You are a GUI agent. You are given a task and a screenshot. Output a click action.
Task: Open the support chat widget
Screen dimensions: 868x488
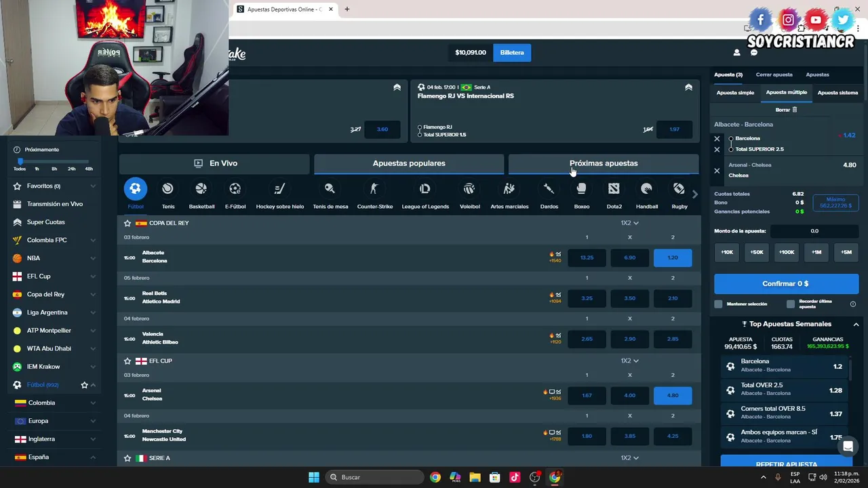(x=848, y=446)
